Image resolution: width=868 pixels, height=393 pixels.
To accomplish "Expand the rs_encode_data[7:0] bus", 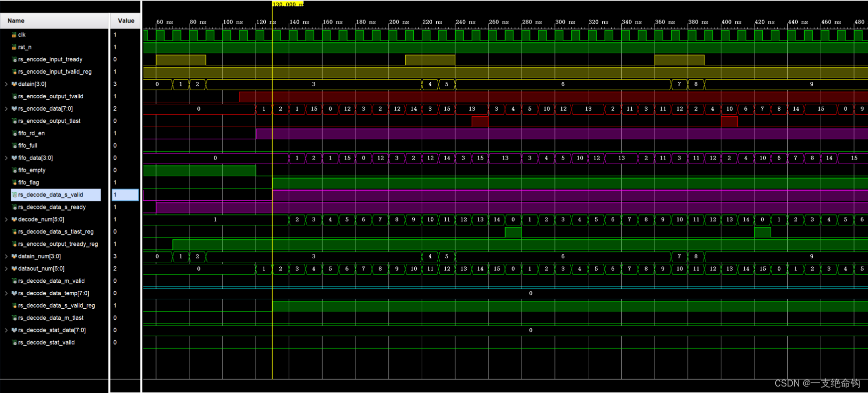I will pyautogui.click(x=6, y=109).
